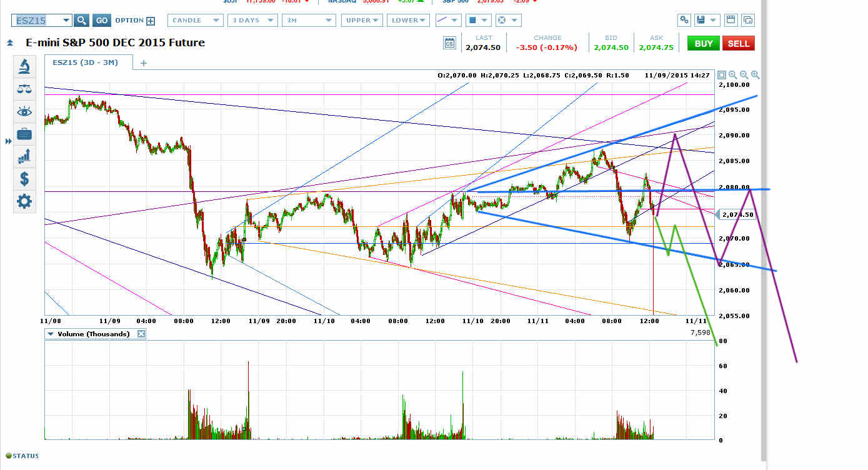Click the GO button

coord(102,21)
